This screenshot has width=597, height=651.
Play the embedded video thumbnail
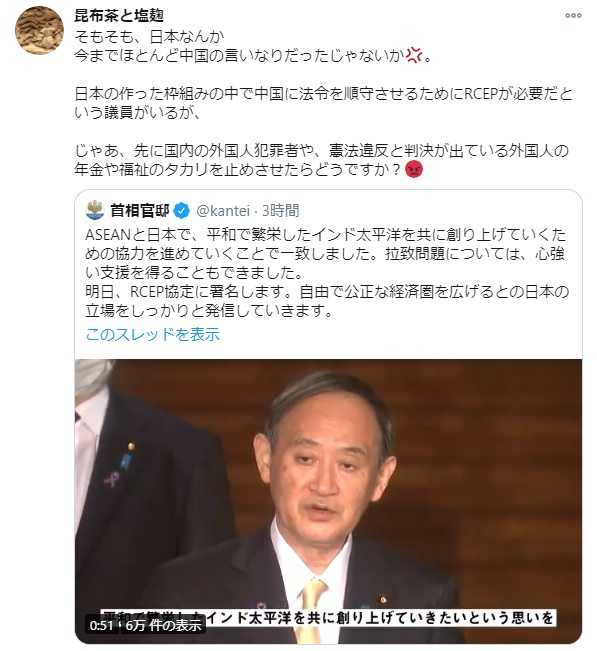[328, 501]
